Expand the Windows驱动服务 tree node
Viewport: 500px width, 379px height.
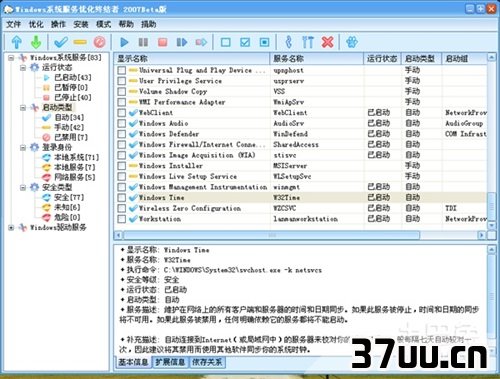[x=11, y=228]
